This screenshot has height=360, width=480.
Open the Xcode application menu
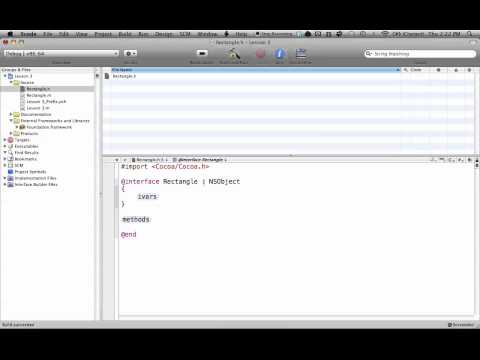click(x=28, y=34)
